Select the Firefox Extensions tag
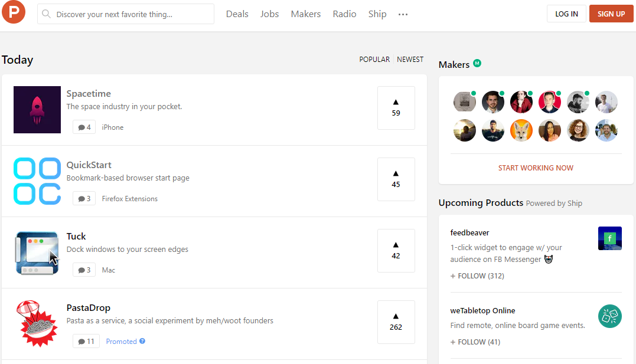 (130, 199)
